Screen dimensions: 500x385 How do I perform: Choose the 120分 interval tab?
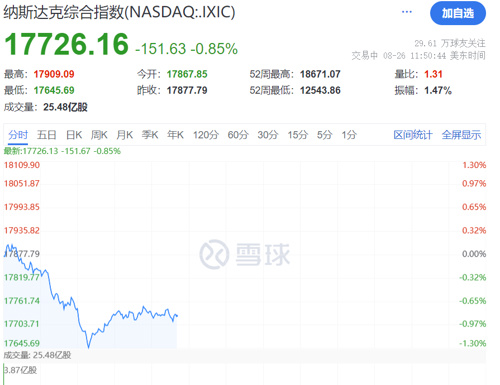[206, 135]
